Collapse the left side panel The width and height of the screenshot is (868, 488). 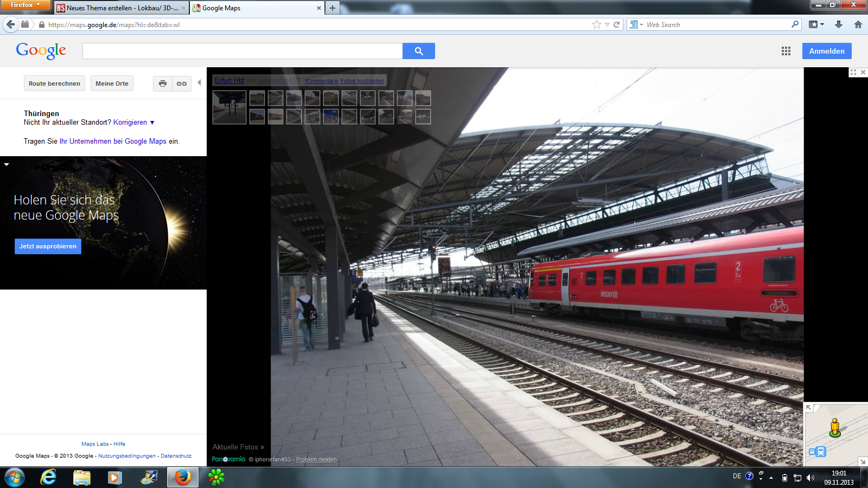click(199, 82)
